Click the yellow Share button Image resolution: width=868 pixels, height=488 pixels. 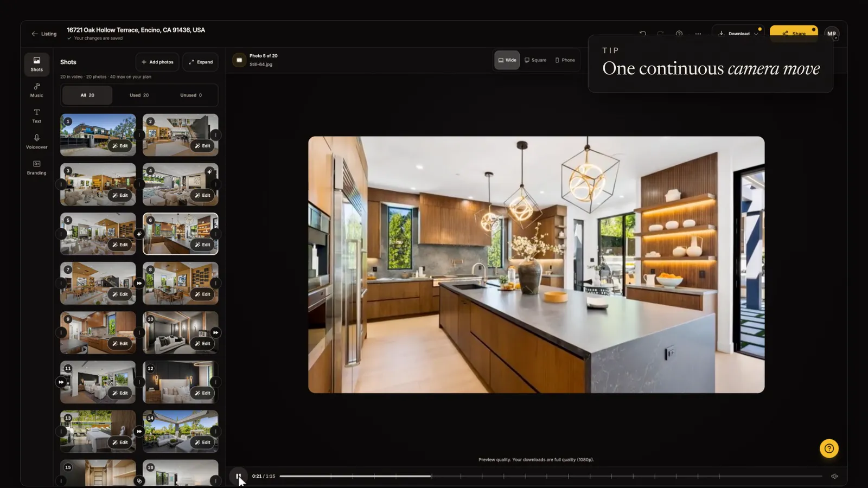(794, 34)
